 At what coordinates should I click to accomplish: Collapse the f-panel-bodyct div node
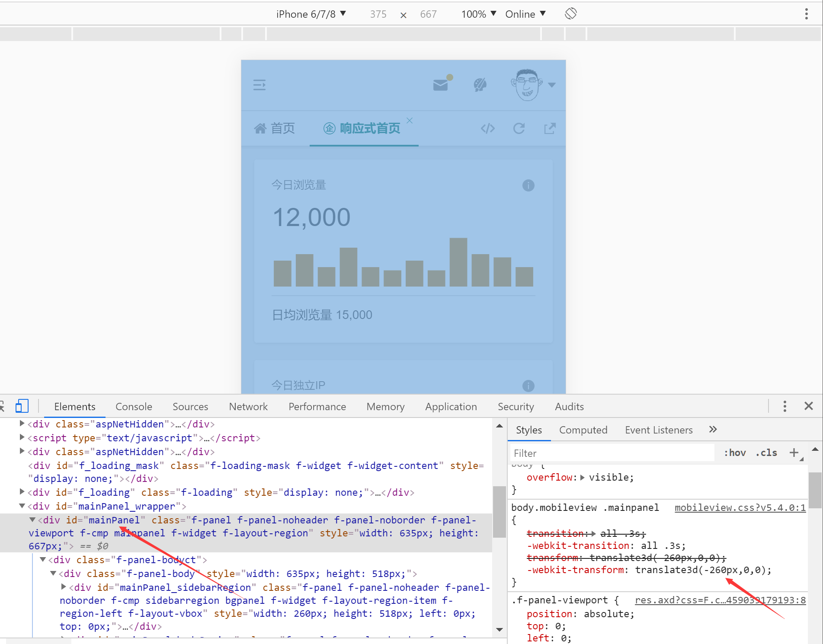43,560
